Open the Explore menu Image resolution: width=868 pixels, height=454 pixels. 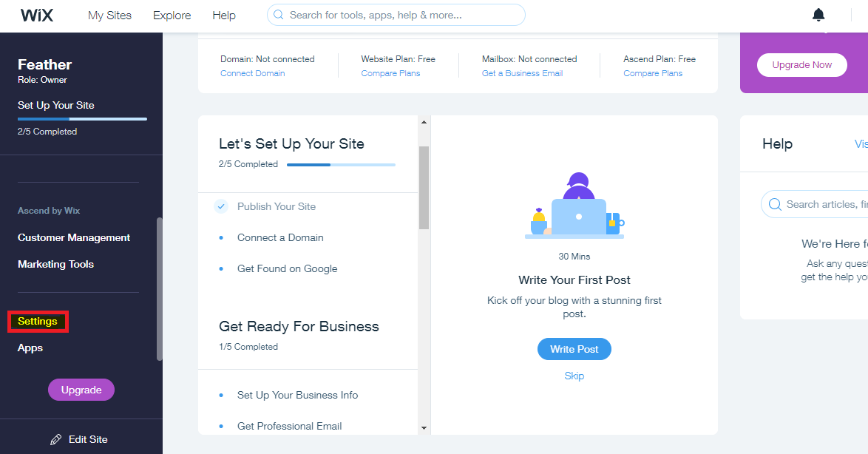pyautogui.click(x=172, y=16)
